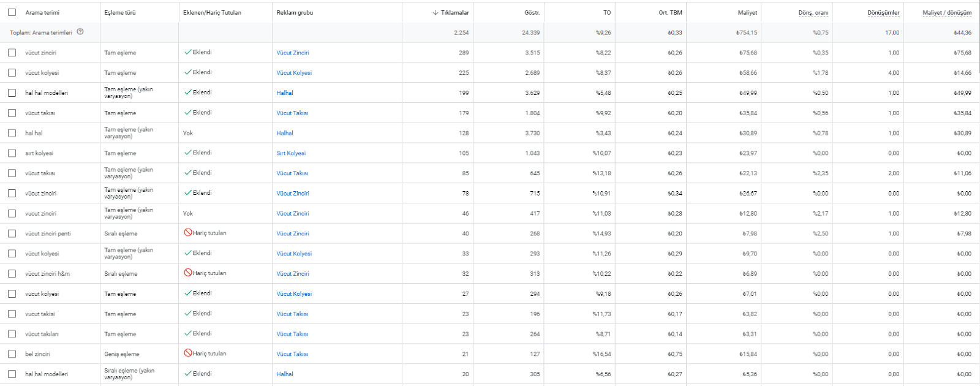Open Halhal link in the hal hal row

(285, 133)
